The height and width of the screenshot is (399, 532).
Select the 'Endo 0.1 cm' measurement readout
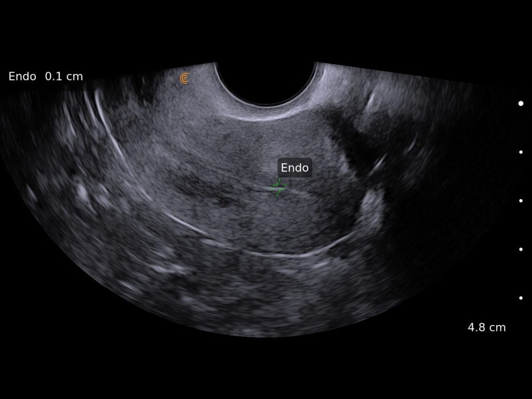pyautogui.click(x=45, y=76)
